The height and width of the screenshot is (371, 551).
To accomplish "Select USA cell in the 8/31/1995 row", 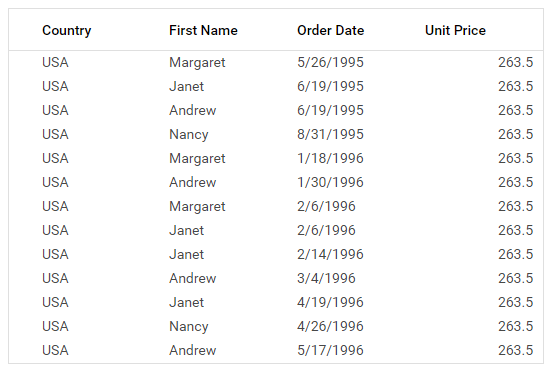I will click(x=55, y=134).
